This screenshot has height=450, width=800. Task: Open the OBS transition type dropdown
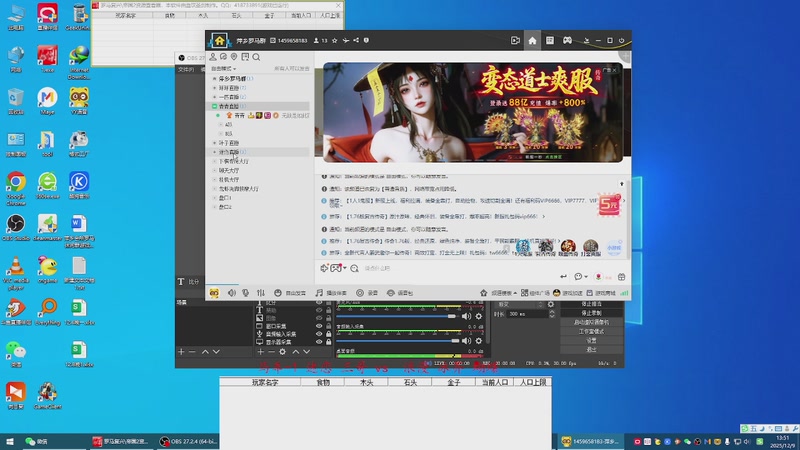[x=519, y=305]
